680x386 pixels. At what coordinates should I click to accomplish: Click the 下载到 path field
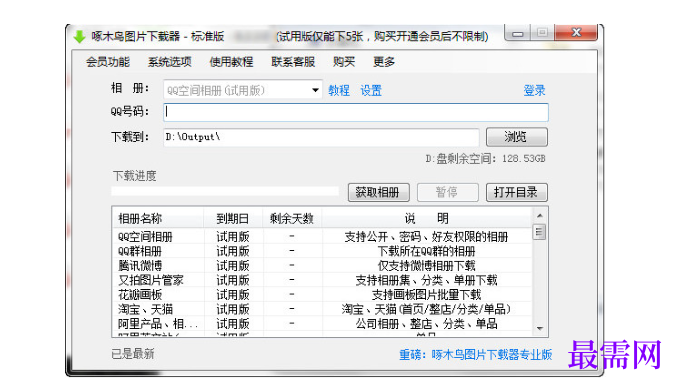[321, 137]
